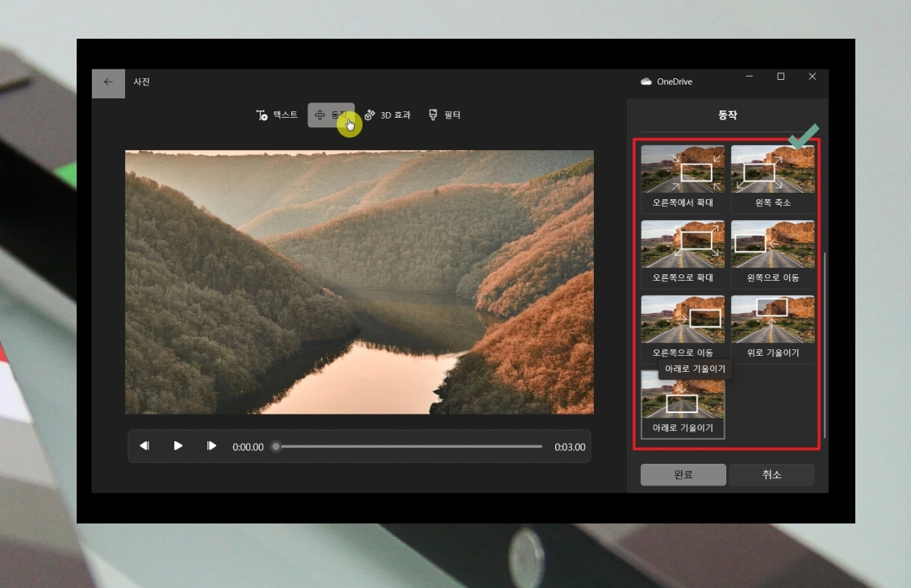The image size is (911, 588).
Task: Click the next frame button
Action: click(x=211, y=446)
